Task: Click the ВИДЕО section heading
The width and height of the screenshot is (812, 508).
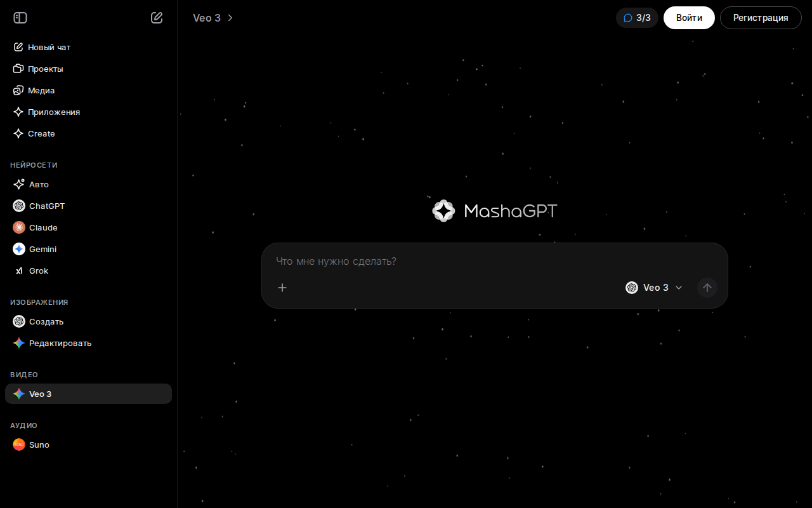Action: tap(24, 375)
